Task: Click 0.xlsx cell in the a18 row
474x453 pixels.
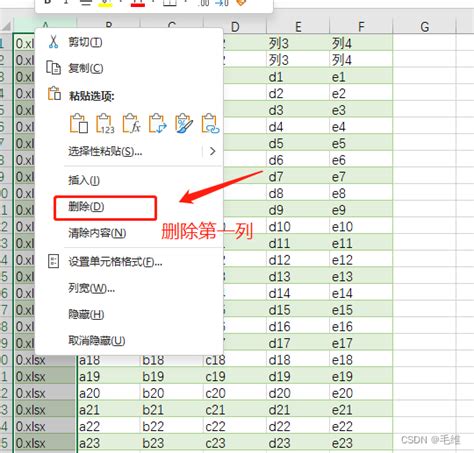Action: click(45, 360)
